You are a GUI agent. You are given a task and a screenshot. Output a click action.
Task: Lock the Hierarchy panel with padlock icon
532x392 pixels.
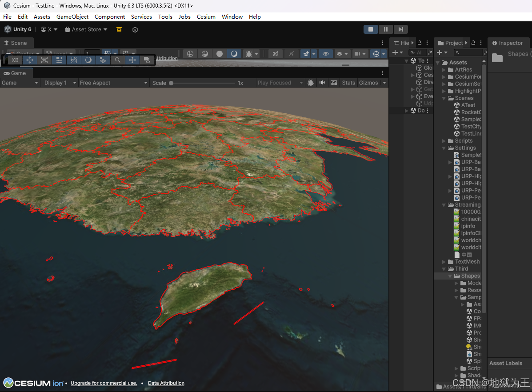(x=420, y=43)
